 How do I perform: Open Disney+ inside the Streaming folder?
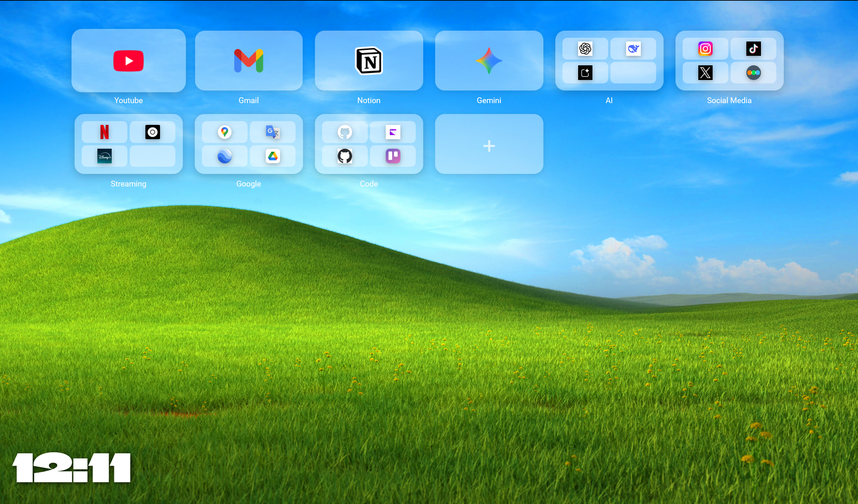[x=104, y=156]
